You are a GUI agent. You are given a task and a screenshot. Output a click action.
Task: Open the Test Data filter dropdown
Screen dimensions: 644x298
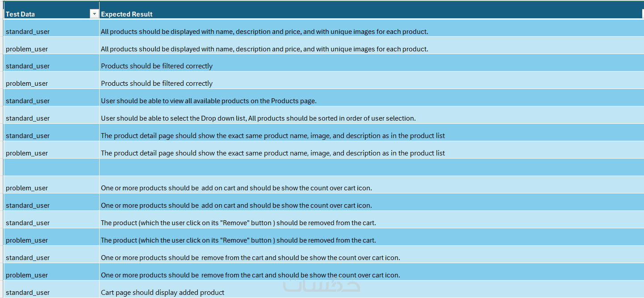94,14
